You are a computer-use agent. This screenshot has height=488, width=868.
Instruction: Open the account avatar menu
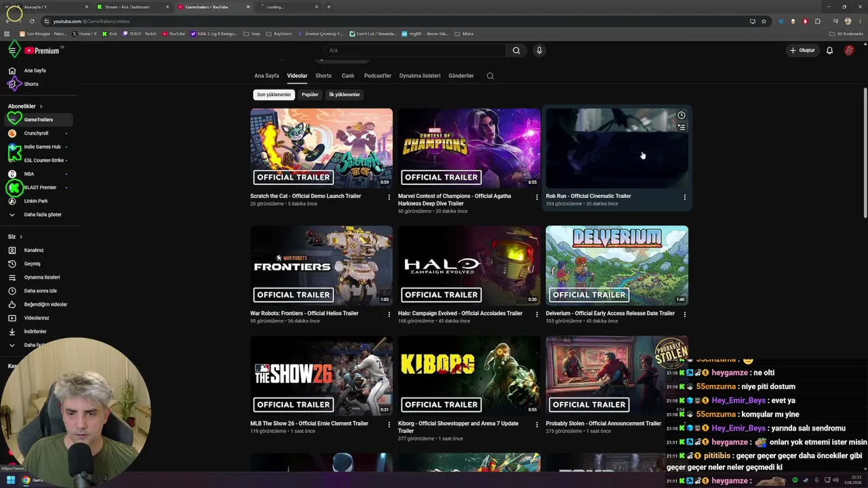(849, 50)
